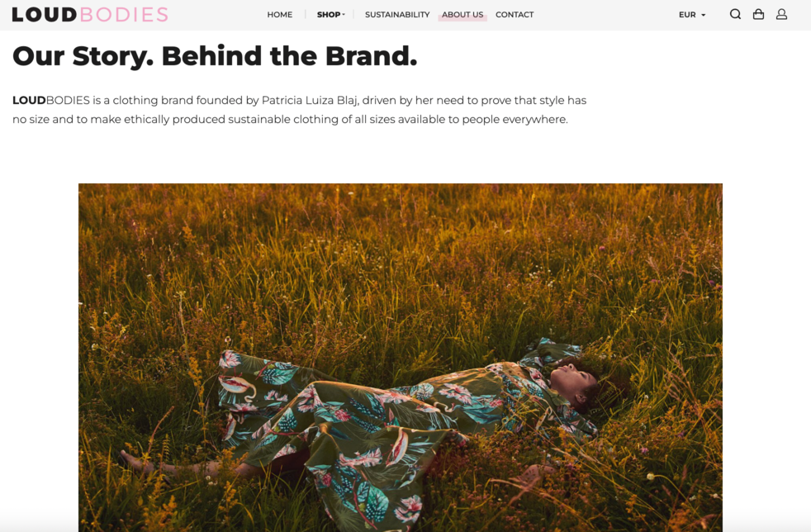Go to the HOME page
Screen dimensions: 811x532
pyautogui.click(x=280, y=15)
